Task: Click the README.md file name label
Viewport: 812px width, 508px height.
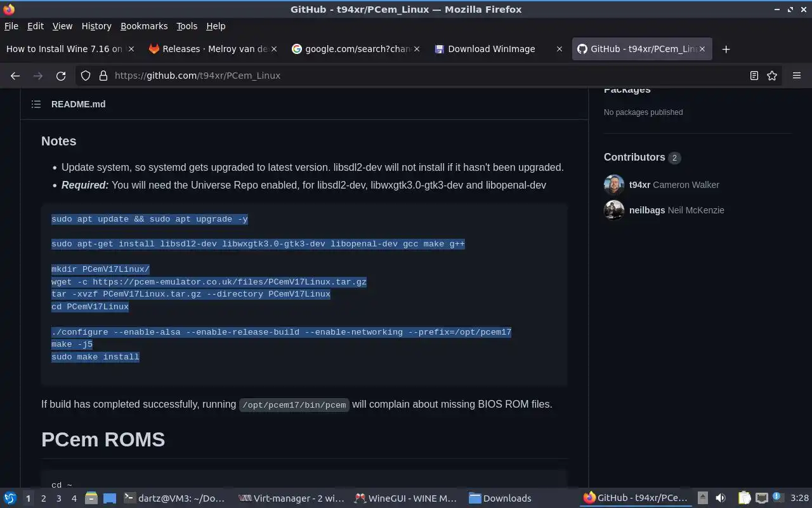Action: coord(79,104)
